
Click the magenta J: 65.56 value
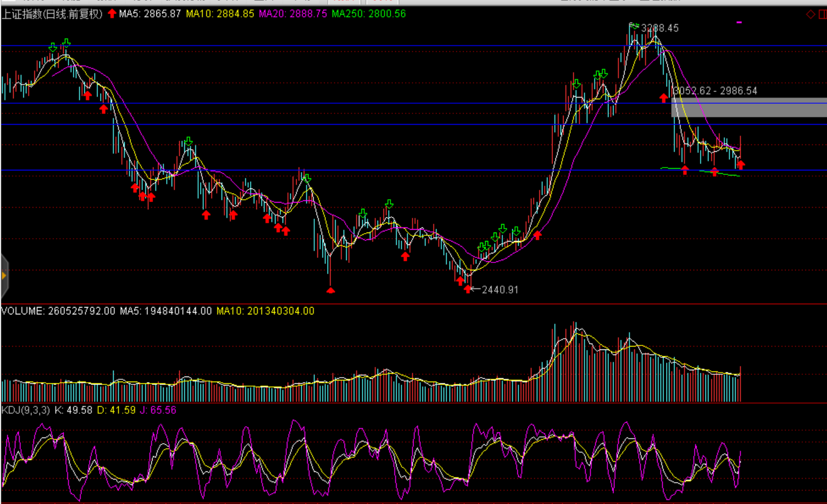pos(158,410)
